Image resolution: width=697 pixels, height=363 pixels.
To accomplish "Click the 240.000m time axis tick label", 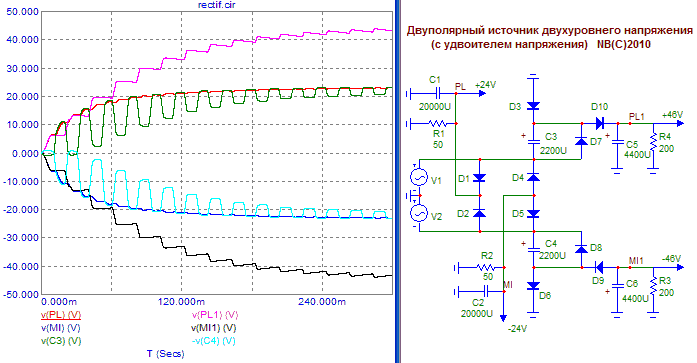I will coord(323,302).
